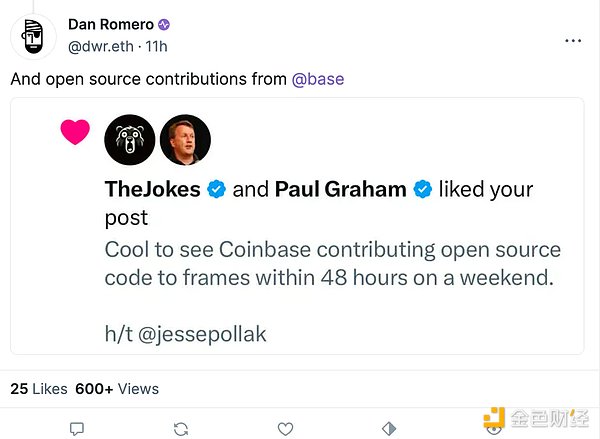Click the recast arrows icon
600x439 pixels.
coord(181,428)
